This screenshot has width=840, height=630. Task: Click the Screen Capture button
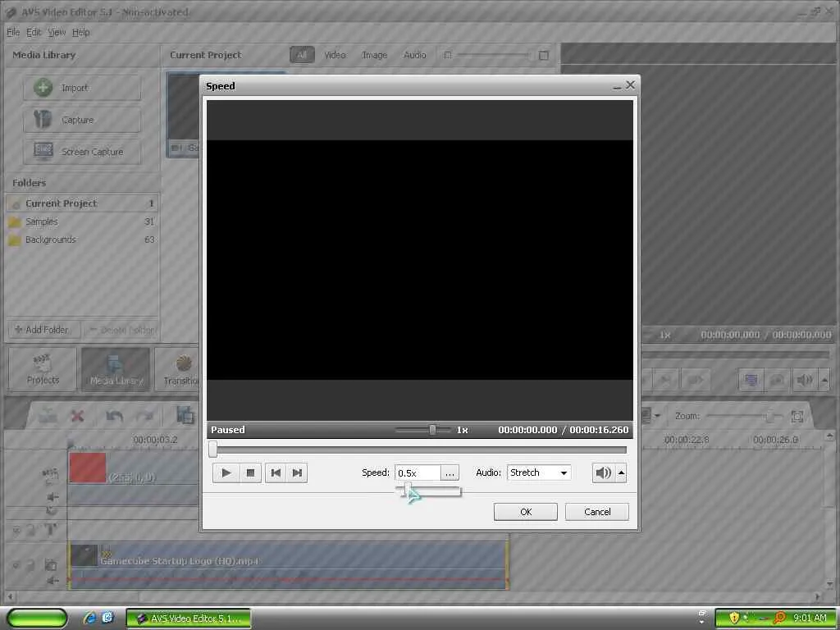[x=82, y=152]
